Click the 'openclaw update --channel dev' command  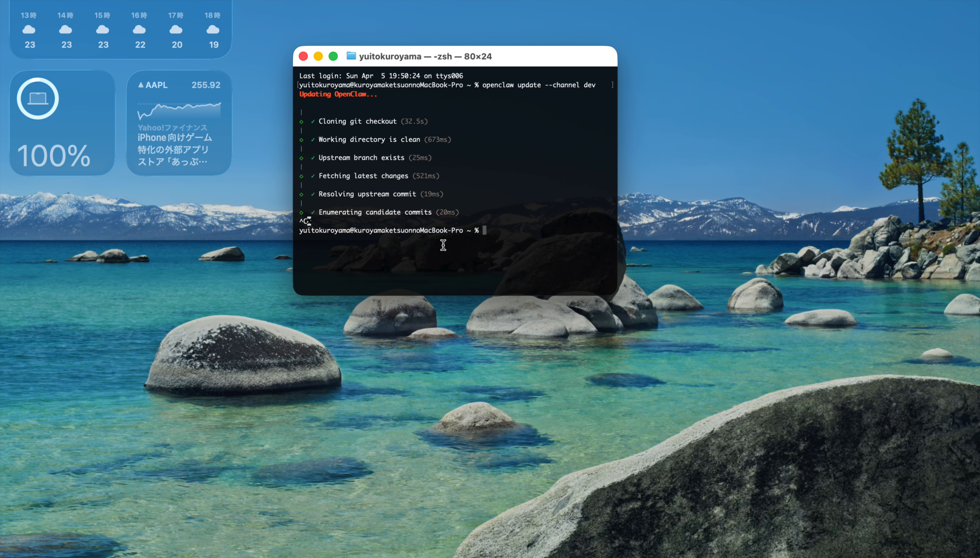click(538, 85)
